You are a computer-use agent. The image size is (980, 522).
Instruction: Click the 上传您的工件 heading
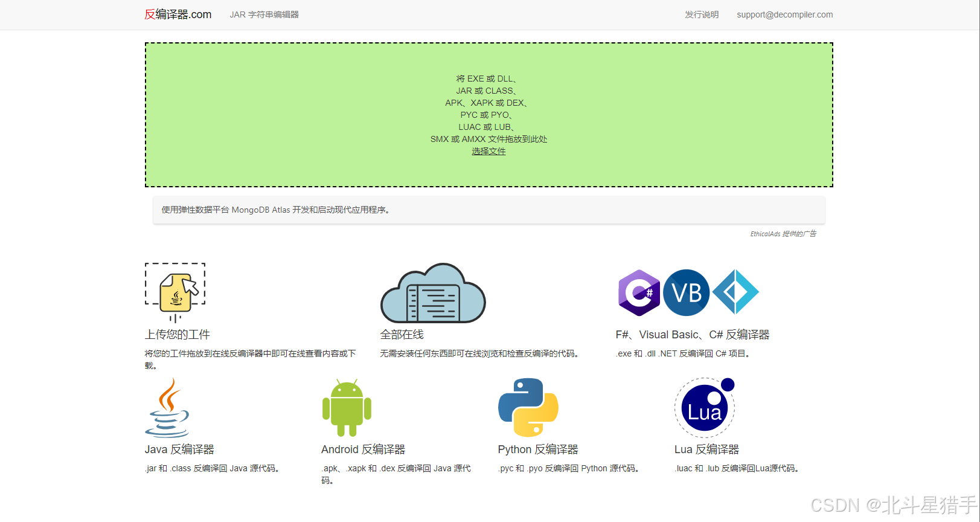pyautogui.click(x=178, y=335)
